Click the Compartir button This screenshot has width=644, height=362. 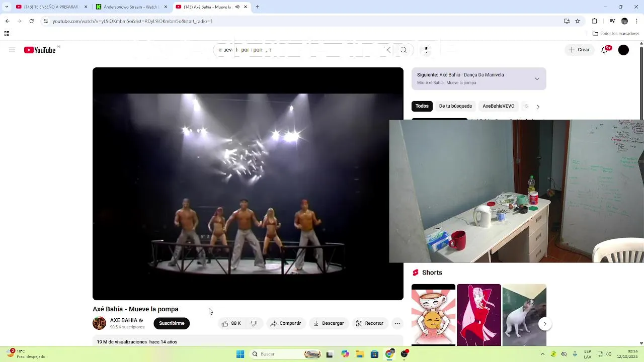285,323
